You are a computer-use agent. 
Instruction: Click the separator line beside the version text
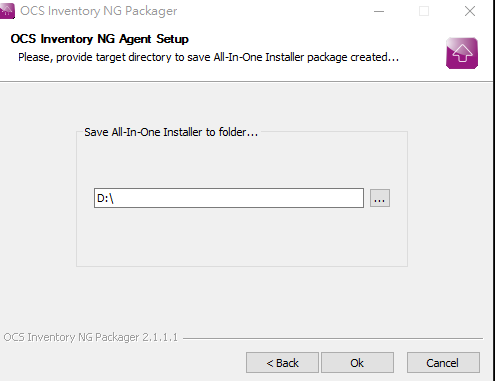[x=333, y=338]
